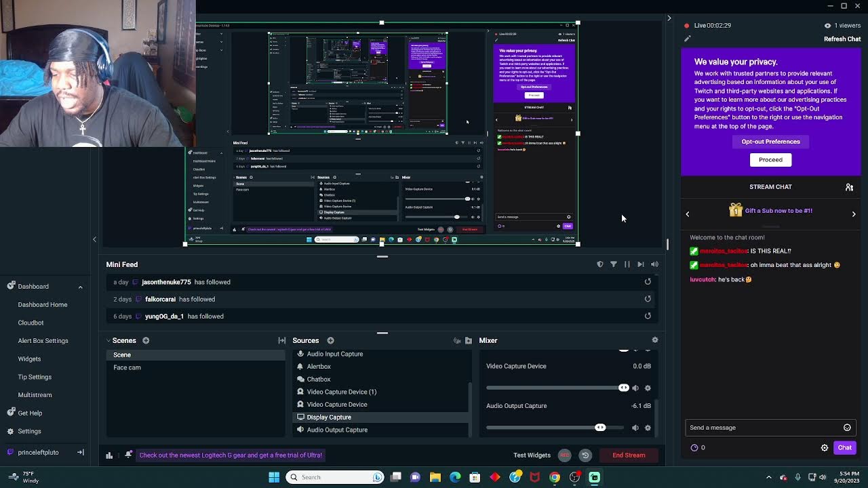
Task: Replay the falkorcarai follow alert
Action: click(648, 299)
